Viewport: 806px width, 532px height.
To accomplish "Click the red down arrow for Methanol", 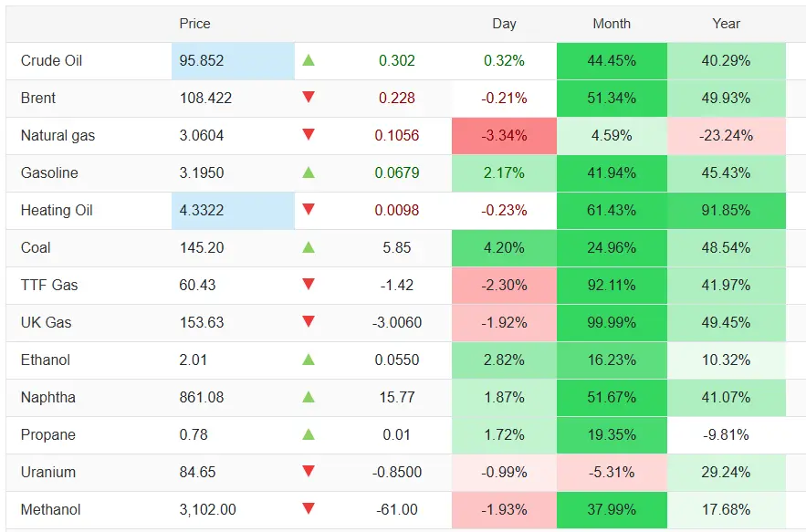I will 309,509.
